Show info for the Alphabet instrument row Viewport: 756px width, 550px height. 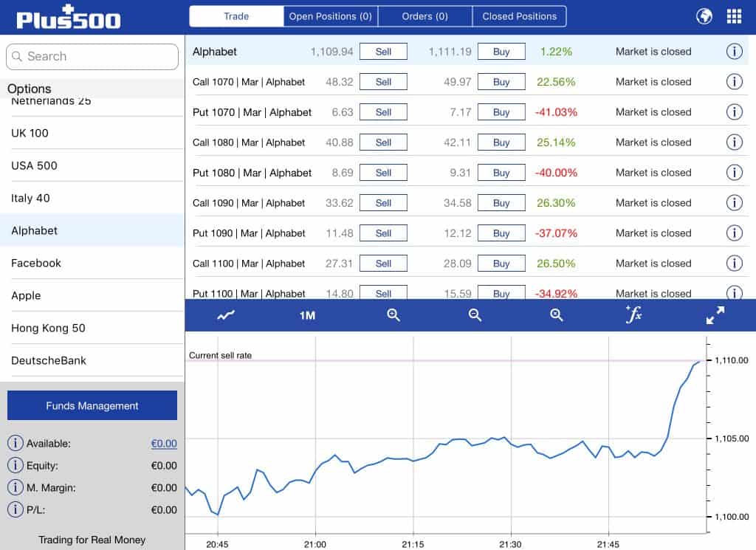734,52
